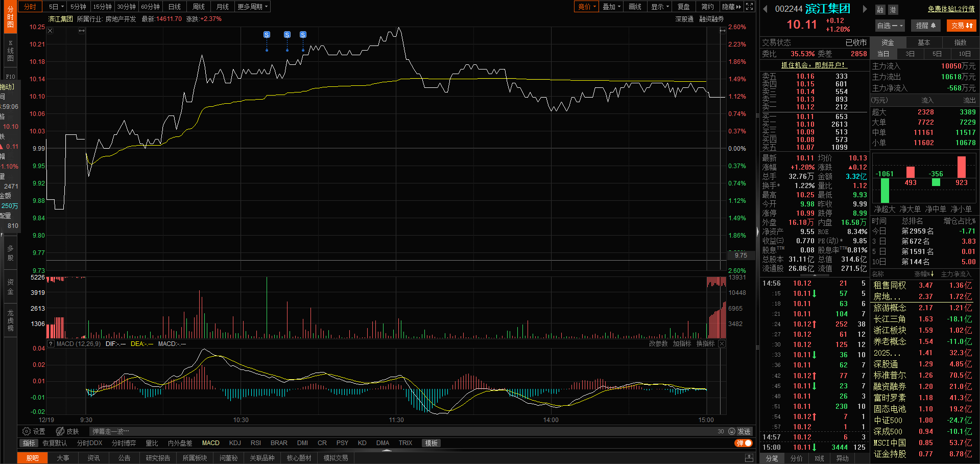Collapse the panel with the arrow above the bottom tabs
This screenshot has width=980, height=464.
(387, 450)
